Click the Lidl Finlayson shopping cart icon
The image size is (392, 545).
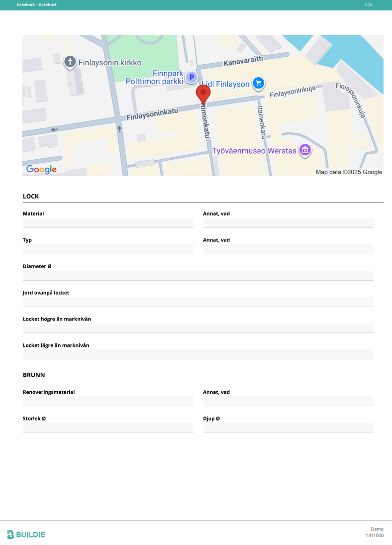(x=258, y=83)
